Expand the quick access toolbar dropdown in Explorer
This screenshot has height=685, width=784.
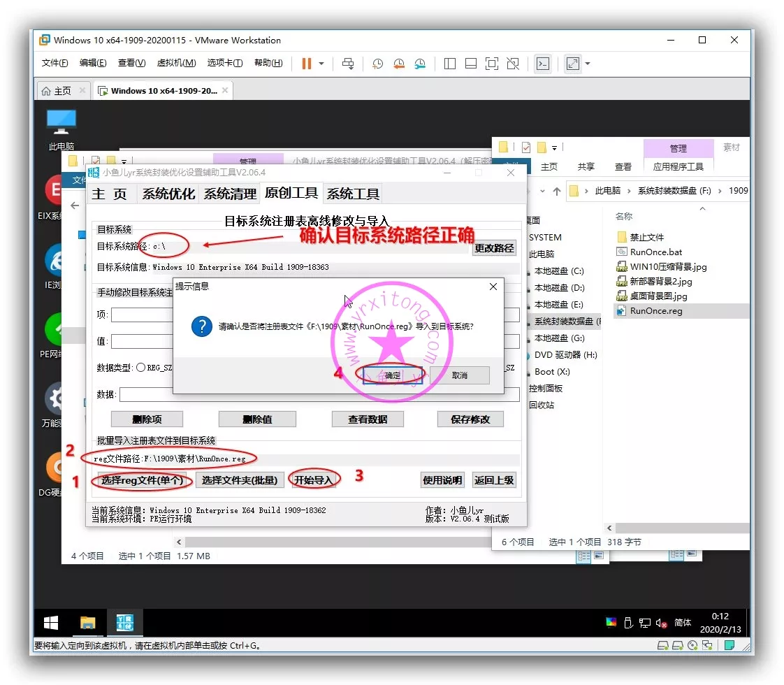[555, 147]
